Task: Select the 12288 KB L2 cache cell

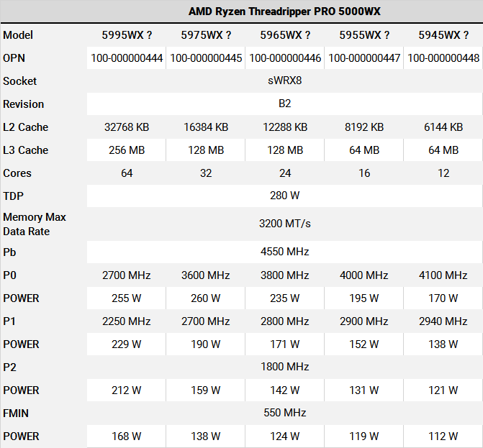Action: tap(285, 127)
